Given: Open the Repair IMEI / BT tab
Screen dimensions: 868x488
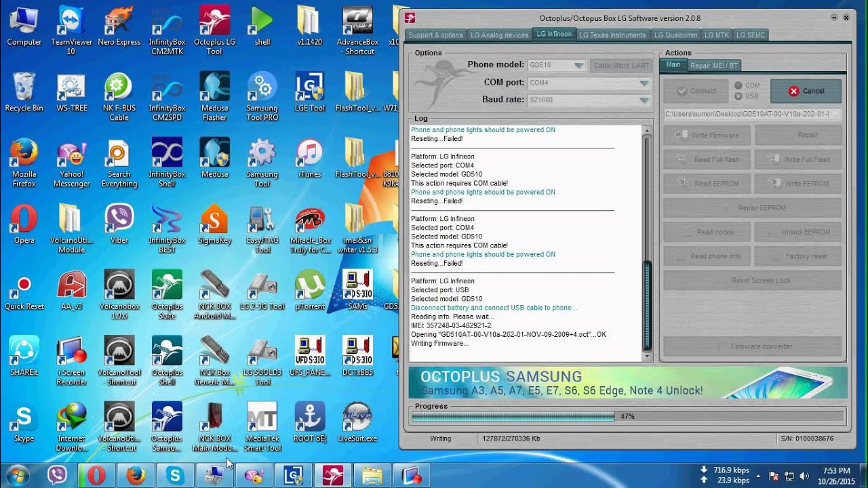Looking at the screenshot, I should 714,66.
